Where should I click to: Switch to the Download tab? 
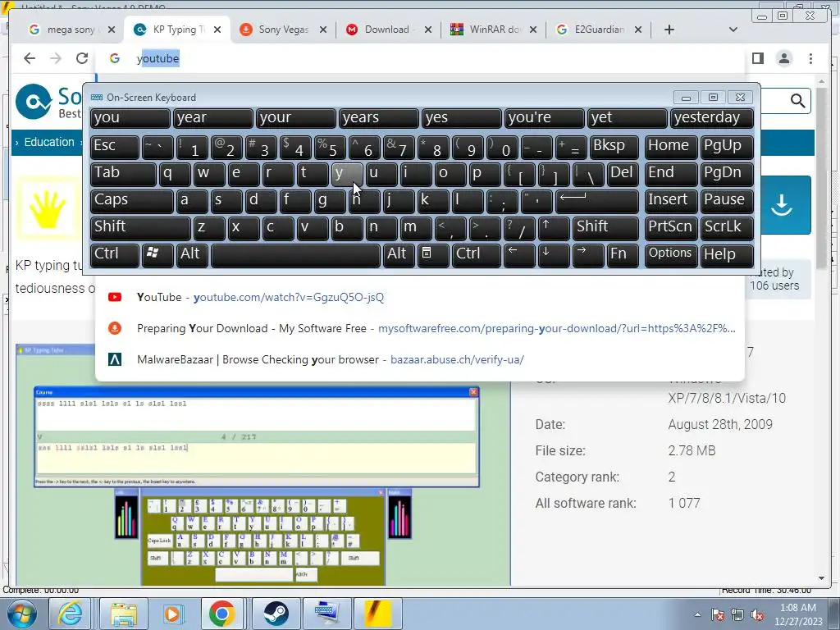click(387, 30)
